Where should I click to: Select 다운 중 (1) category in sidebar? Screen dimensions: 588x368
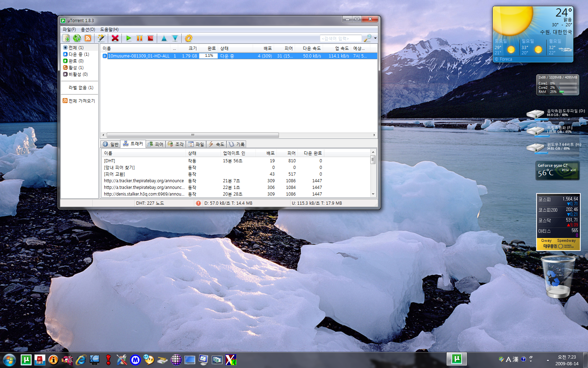pyautogui.click(x=76, y=54)
